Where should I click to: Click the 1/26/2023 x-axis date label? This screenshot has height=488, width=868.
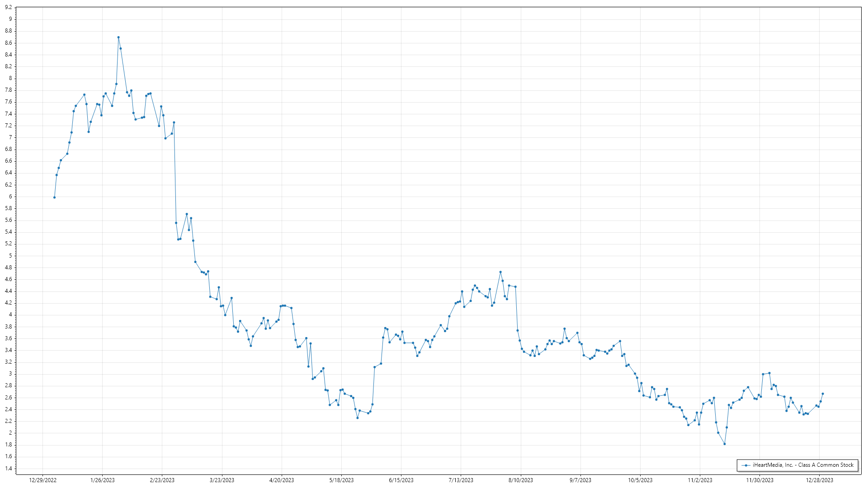[x=103, y=480]
